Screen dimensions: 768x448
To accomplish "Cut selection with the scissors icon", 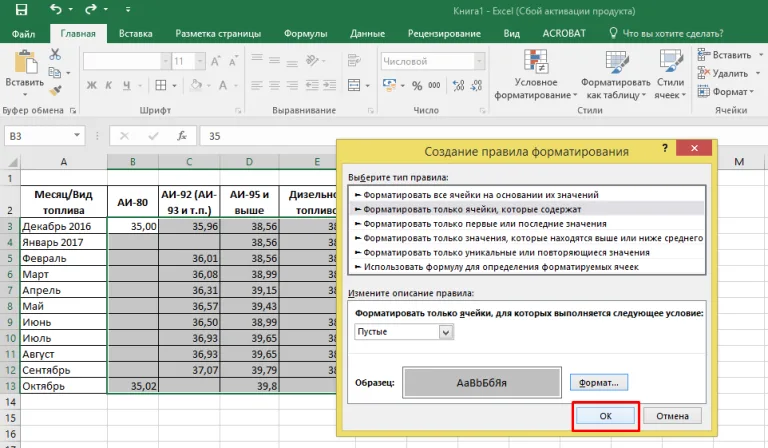I will tap(55, 54).
